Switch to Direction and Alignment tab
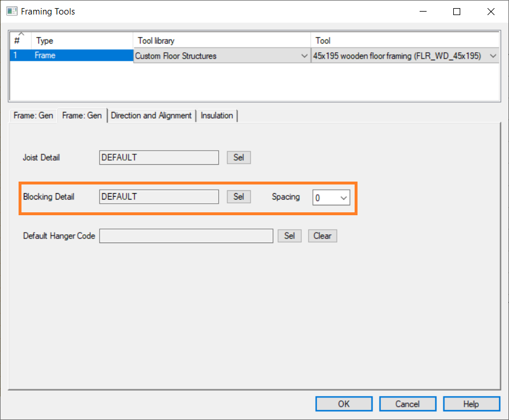 pos(151,115)
